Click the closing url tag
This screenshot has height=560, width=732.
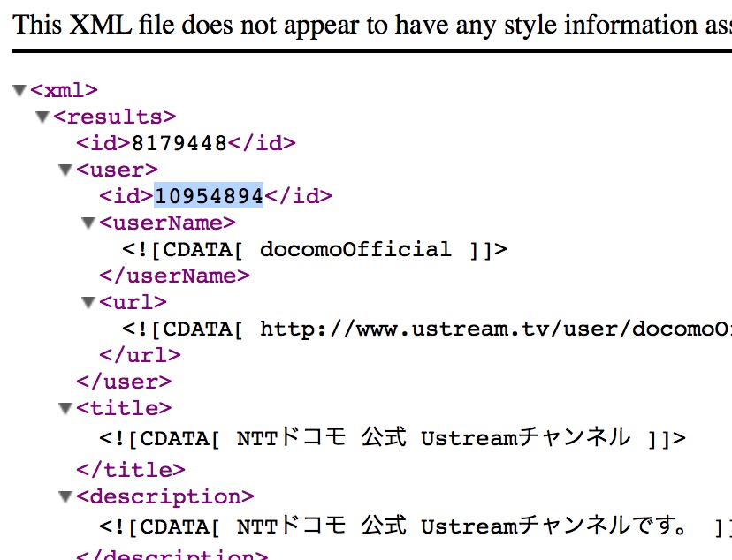pos(140,355)
